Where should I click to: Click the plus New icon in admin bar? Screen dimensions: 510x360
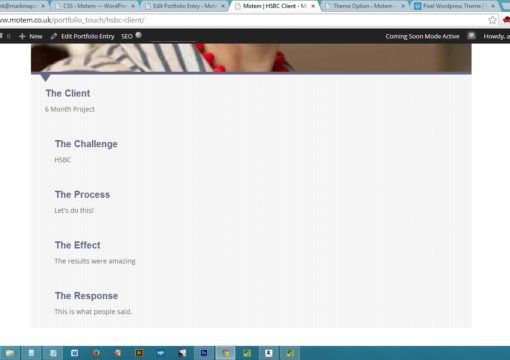click(22, 36)
